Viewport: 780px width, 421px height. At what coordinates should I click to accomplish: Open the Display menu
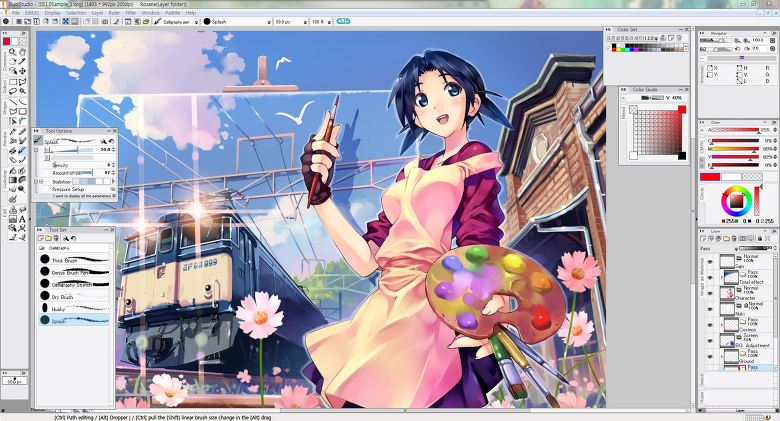[52, 12]
